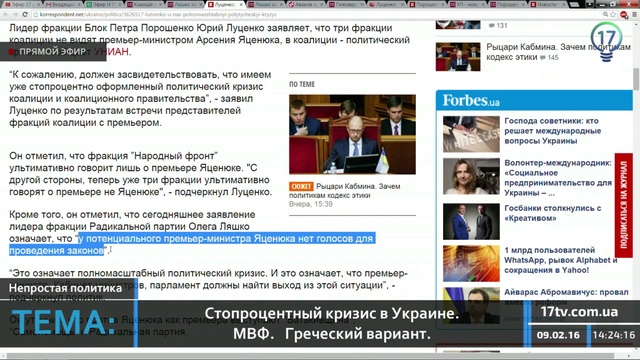Open the 145 comments counter
640x360 pixels.
(x=549, y=58)
